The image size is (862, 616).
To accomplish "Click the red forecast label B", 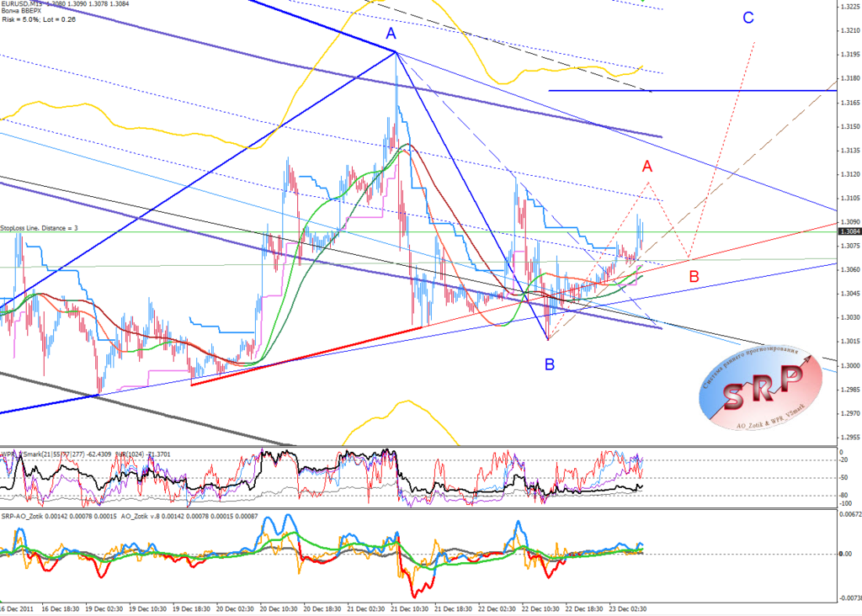I will pos(694,276).
